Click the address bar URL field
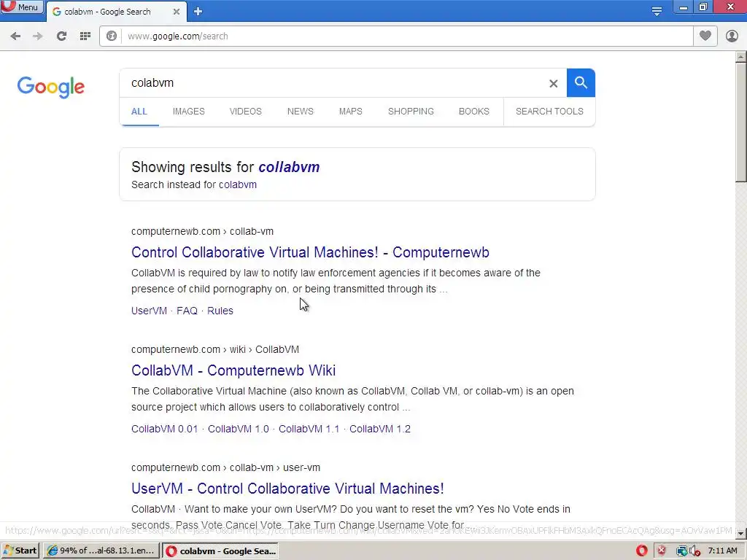This screenshot has height=560, width=747. coord(407,36)
